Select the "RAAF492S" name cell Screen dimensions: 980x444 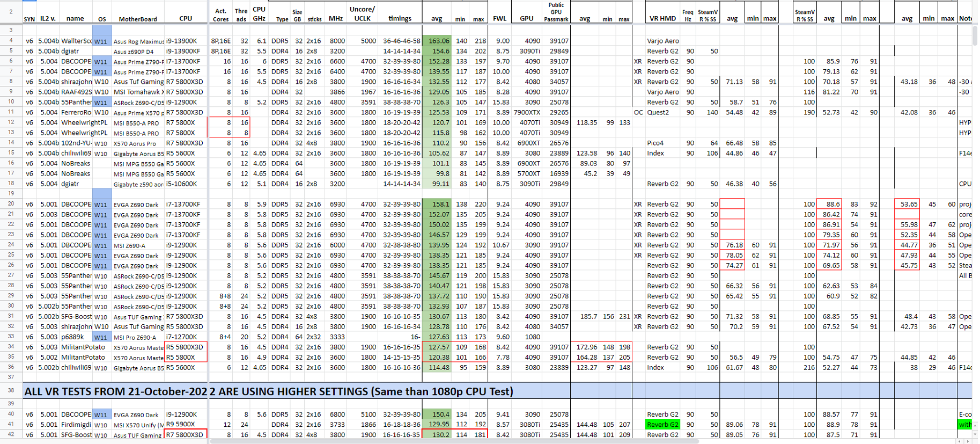[77, 92]
